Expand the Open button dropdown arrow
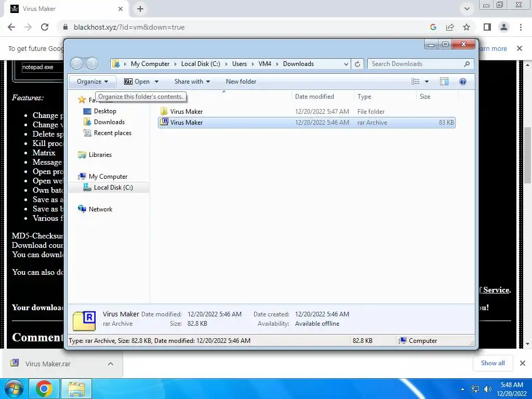532x399 pixels. (156, 82)
